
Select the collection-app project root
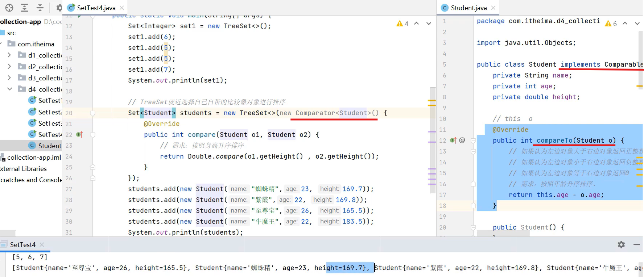[x=21, y=22]
